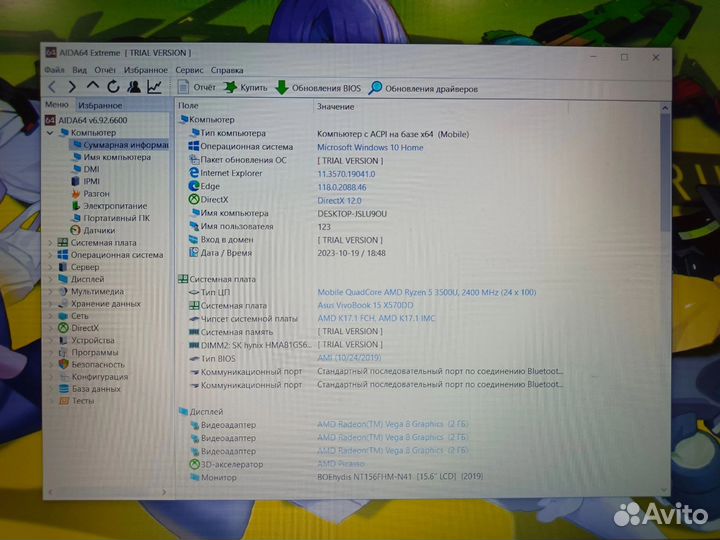Select Безопасность shield item in the tree
Screen dimensions: 720x540
click(91, 365)
